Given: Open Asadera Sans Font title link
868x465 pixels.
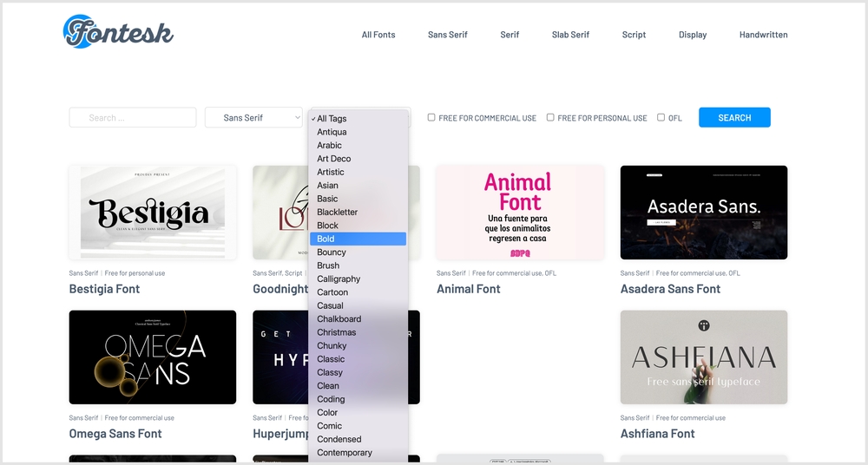Looking at the screenshot, I should [x=670, y=289].
